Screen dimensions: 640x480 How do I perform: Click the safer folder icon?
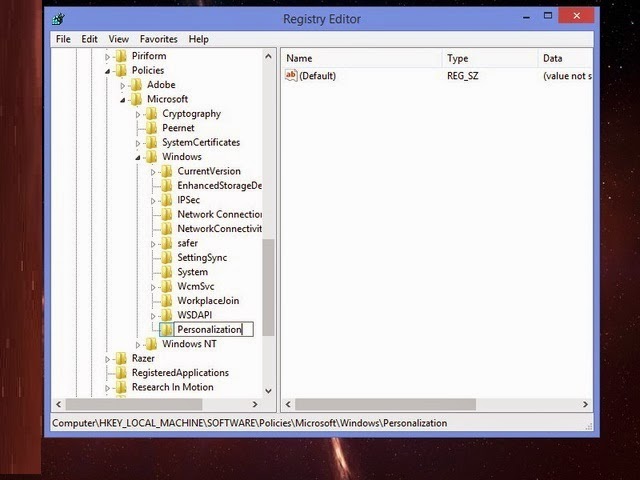(166, 243)
